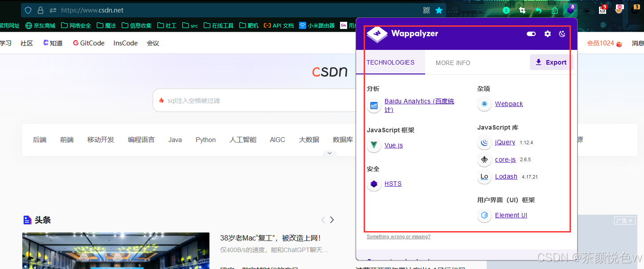Click the Wappalyzer logo in popup header

[x=377, y=34]
